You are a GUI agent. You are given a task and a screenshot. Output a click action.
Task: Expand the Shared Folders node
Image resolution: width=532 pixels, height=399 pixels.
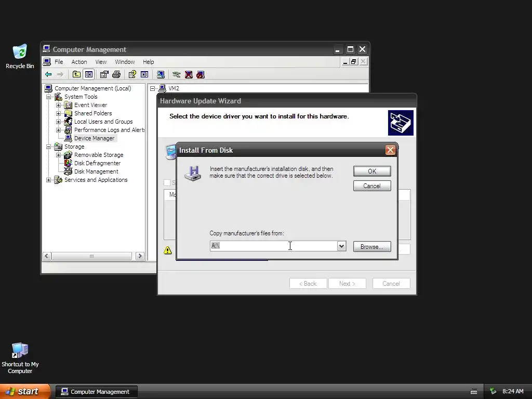(58, 113)
